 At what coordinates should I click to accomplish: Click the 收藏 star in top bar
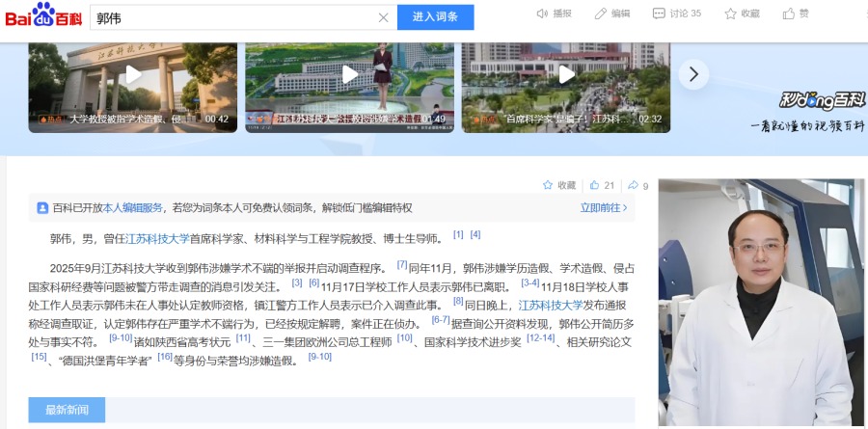pyautogui.click(x=730, y=13)
